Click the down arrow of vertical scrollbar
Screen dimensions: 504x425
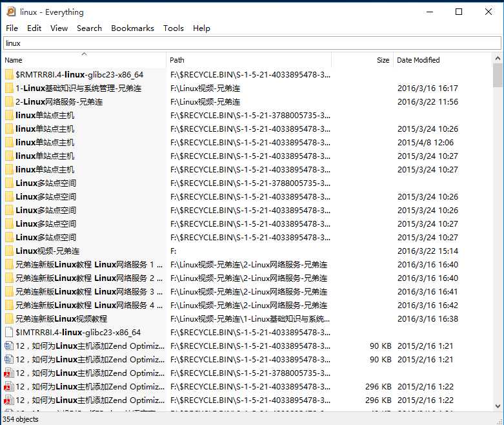[498, 406]
